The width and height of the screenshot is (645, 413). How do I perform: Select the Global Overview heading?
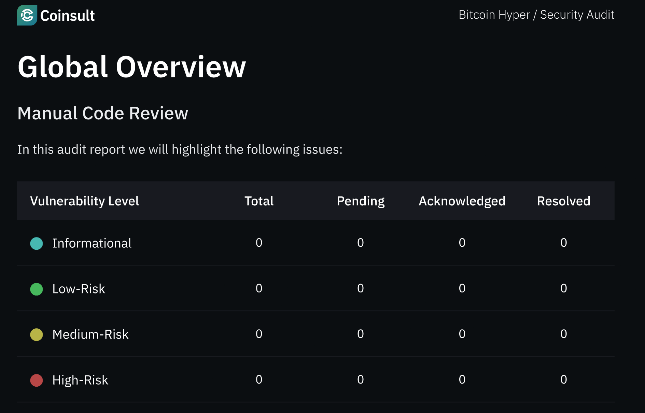pos(132,67)
